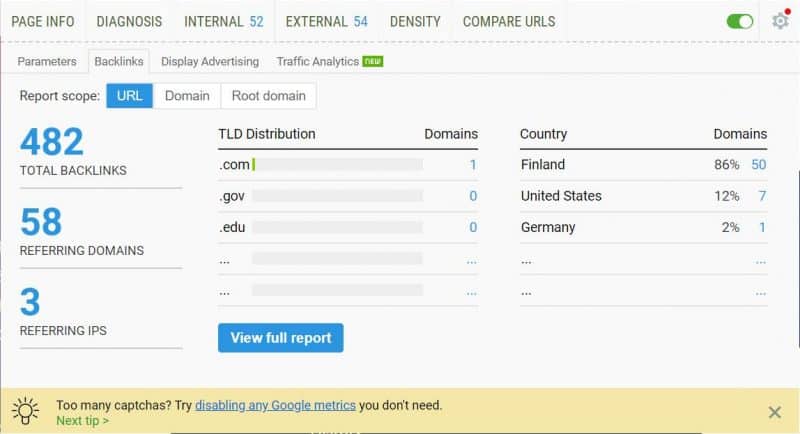Viewport: 800px width, 434px height.
Task: Set report scope to URL
Action: pos(130,96)
